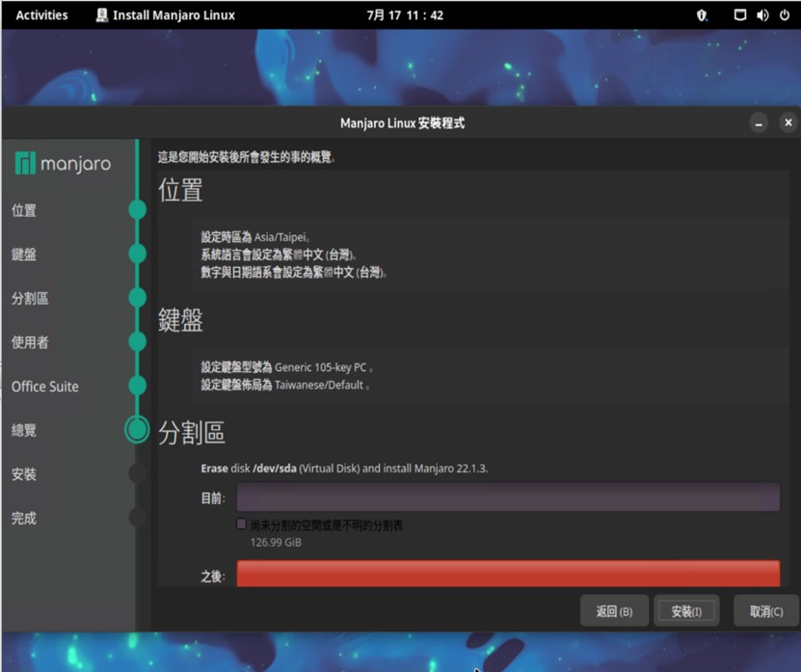Open the shield security indicator in top bar
801x672 pixels.
(703, 15)
